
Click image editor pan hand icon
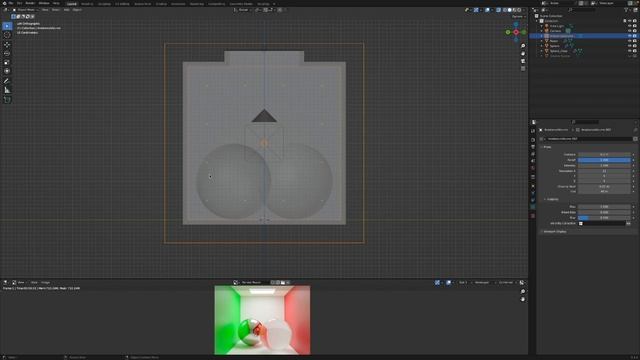point(523,299)
